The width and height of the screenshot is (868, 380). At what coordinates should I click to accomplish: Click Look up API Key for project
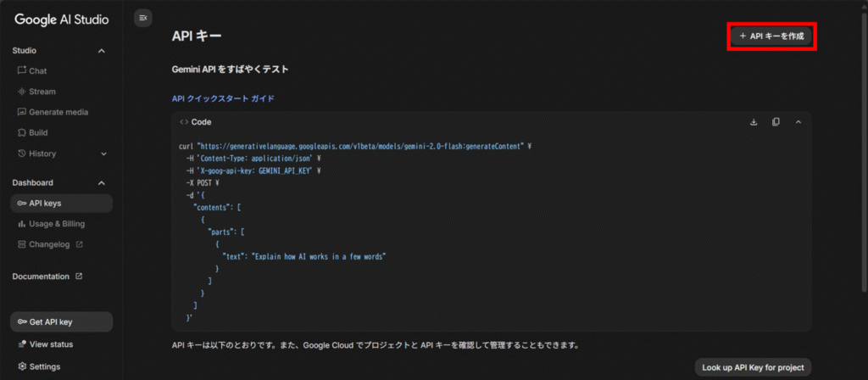point(753,367)
